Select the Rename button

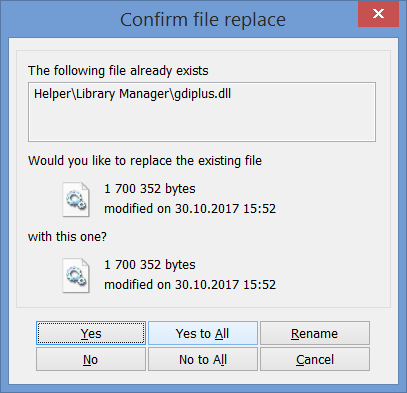pyautogui.click(x=315, y=333)
